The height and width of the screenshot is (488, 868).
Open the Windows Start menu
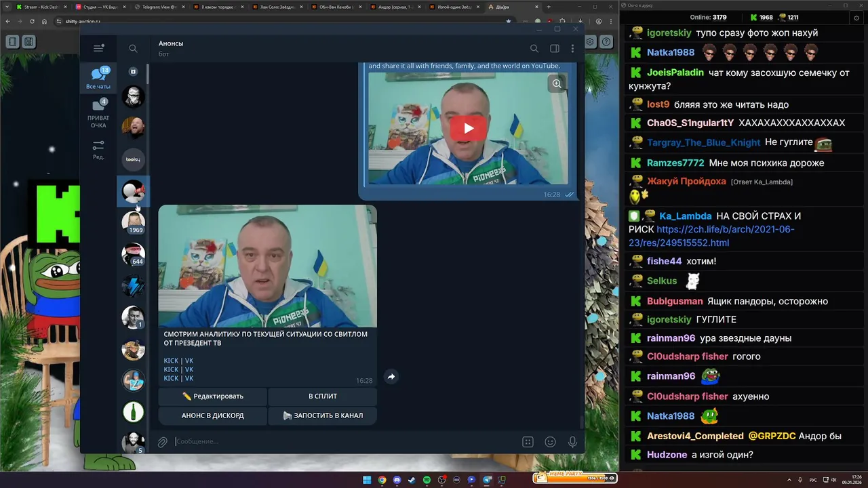[x=367, y=480]
